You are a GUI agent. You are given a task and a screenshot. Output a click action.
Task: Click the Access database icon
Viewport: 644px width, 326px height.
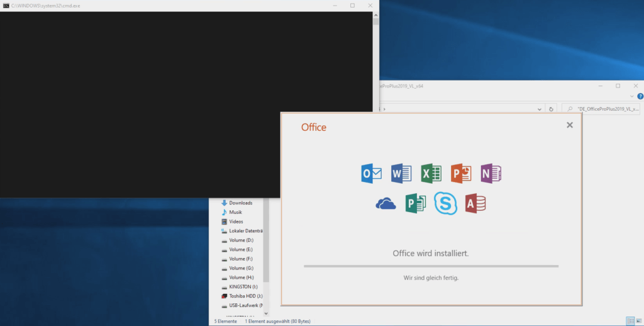[x=475, y=203]
